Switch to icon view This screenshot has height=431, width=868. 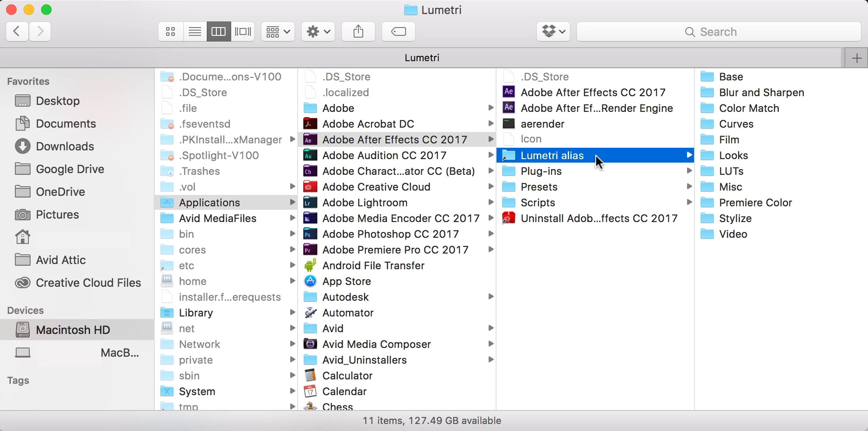coord(170,31)
